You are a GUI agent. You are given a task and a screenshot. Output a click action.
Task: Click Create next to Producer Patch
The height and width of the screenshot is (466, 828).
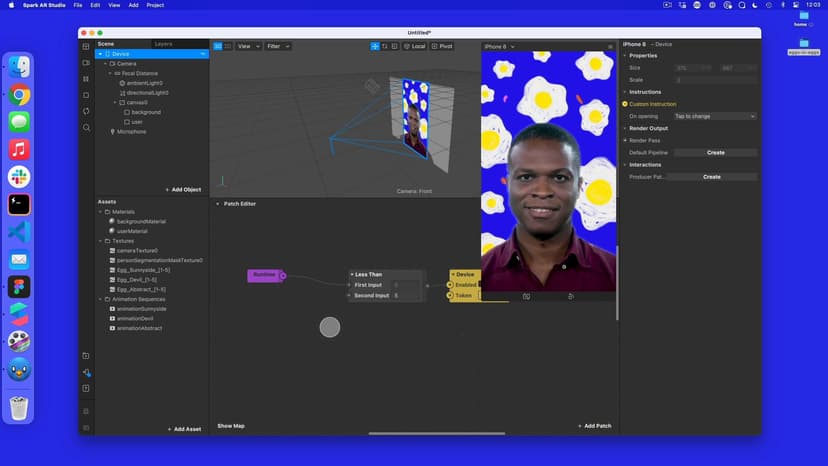[712, 177]
